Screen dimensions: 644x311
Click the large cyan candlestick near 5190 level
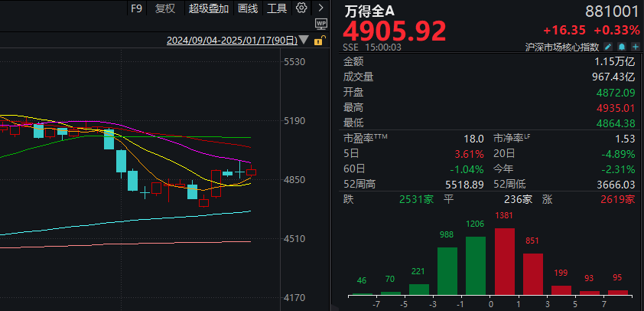(x=109, y=139)
